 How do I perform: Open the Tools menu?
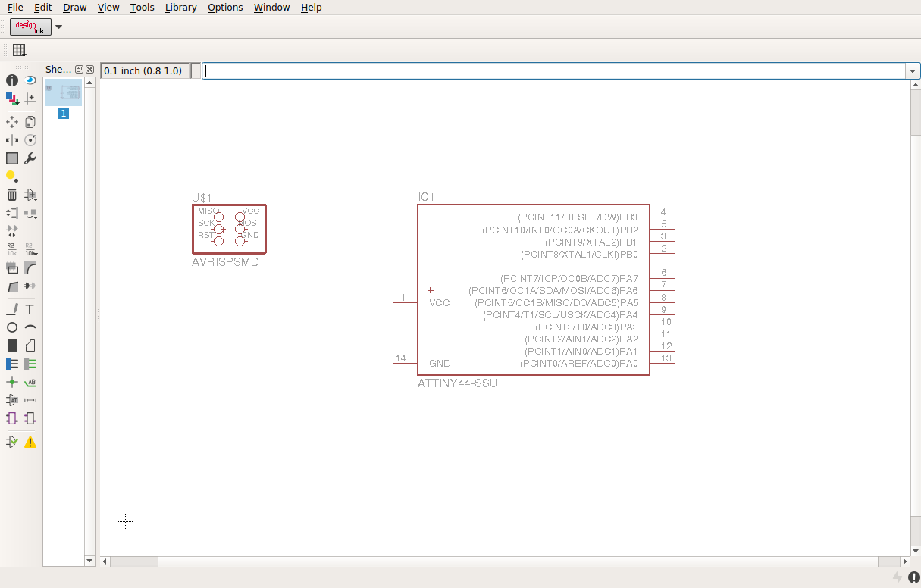coord(142,7)
